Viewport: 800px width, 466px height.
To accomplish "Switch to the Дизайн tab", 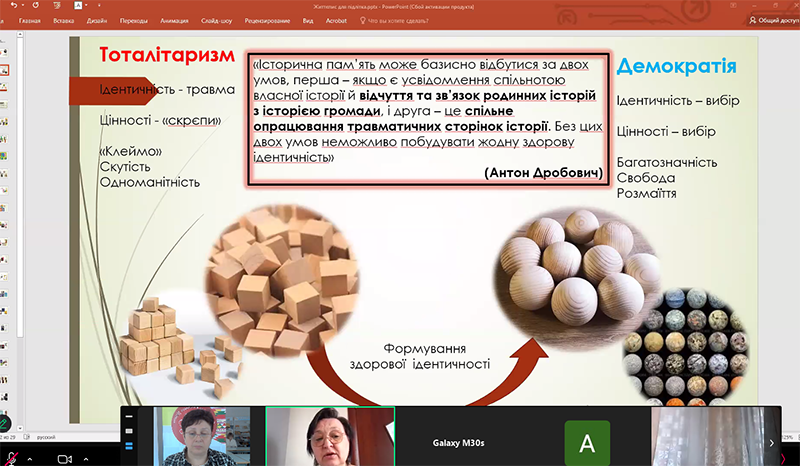I will [97, 21].
